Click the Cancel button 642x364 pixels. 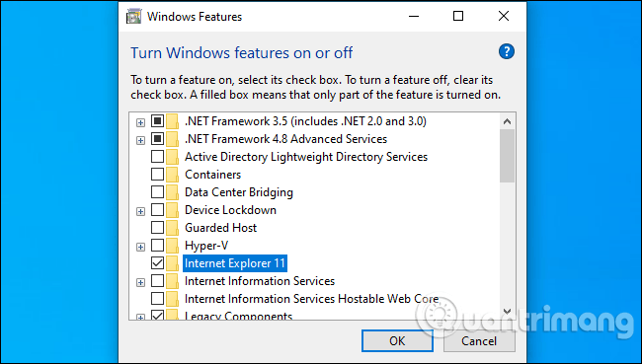point(479,340)
